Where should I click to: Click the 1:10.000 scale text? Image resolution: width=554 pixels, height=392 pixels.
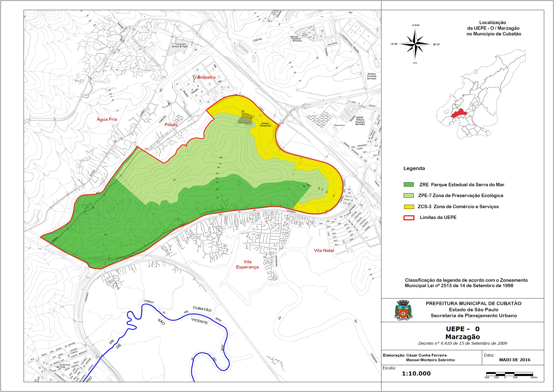click(x=416, y=373)
